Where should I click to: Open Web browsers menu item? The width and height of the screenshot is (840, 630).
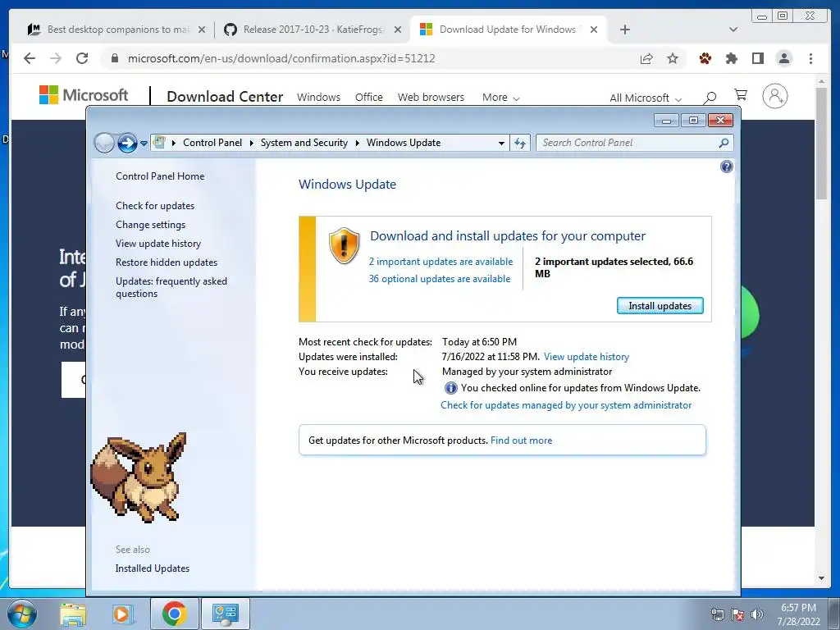(431, 98)
